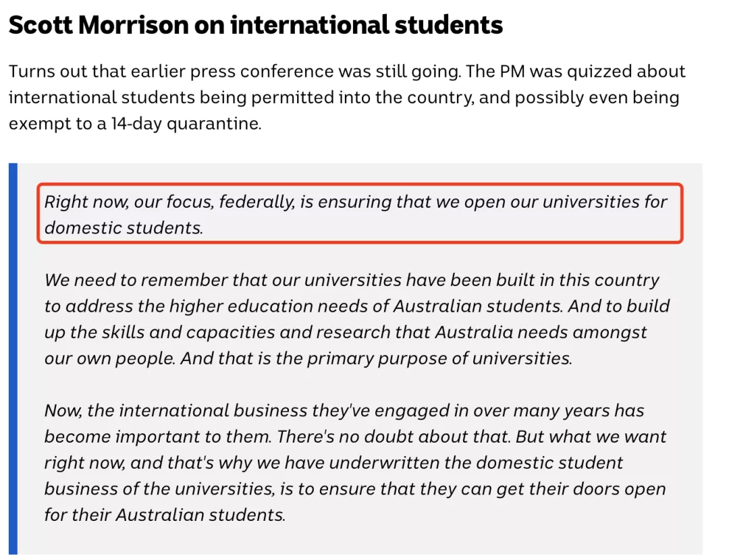Click the grey blockquote background area

pyautogui.click(x=360, y=358)
